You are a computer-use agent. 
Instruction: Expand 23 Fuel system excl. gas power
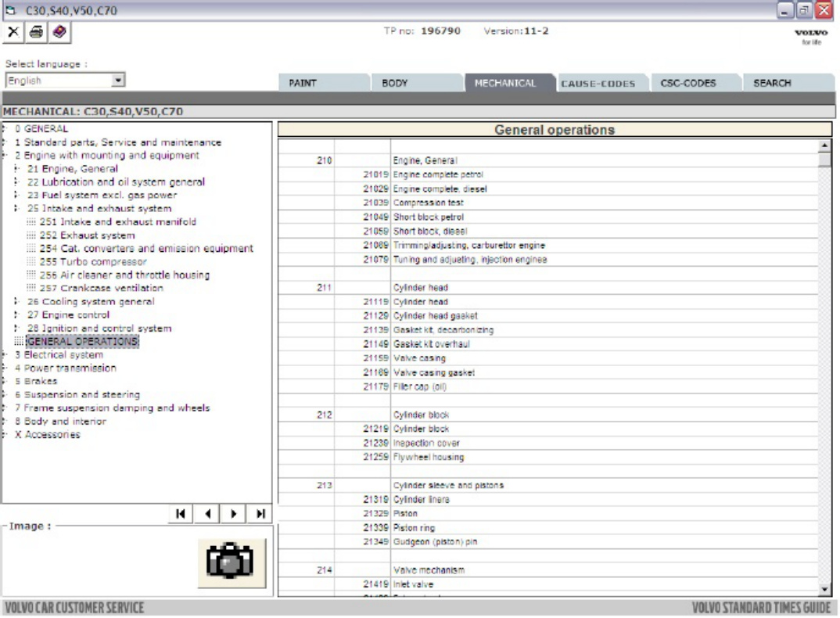pos(17,195)
